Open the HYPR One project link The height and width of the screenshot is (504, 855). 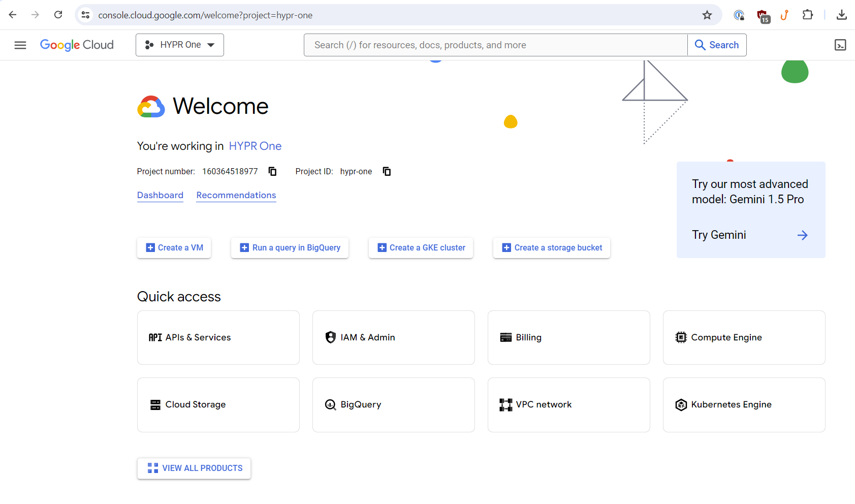tap(255, 146)
